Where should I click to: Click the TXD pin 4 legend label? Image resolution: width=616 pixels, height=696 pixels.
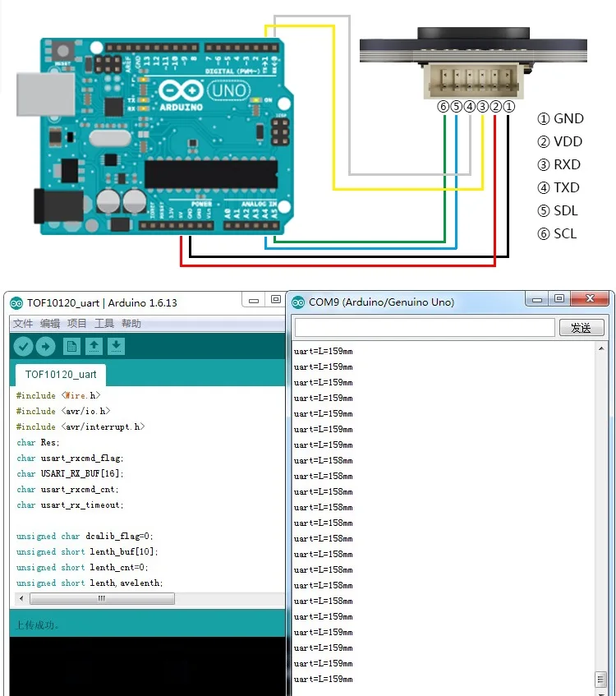(559, 187)
